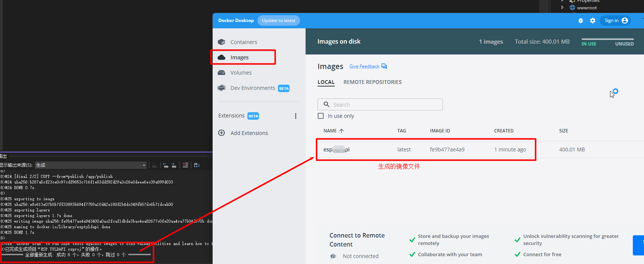
Task: Click Give Feedback link
Action: 364,66
